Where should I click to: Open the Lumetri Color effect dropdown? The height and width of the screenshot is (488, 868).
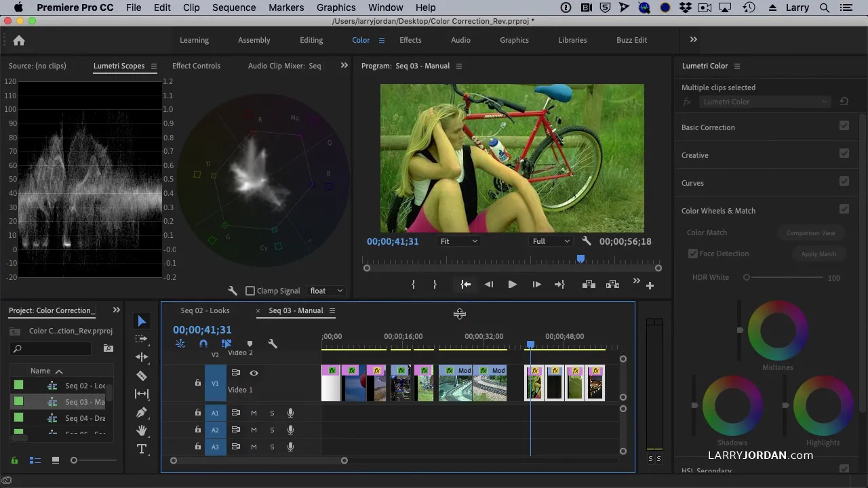(x=765, y=102)
